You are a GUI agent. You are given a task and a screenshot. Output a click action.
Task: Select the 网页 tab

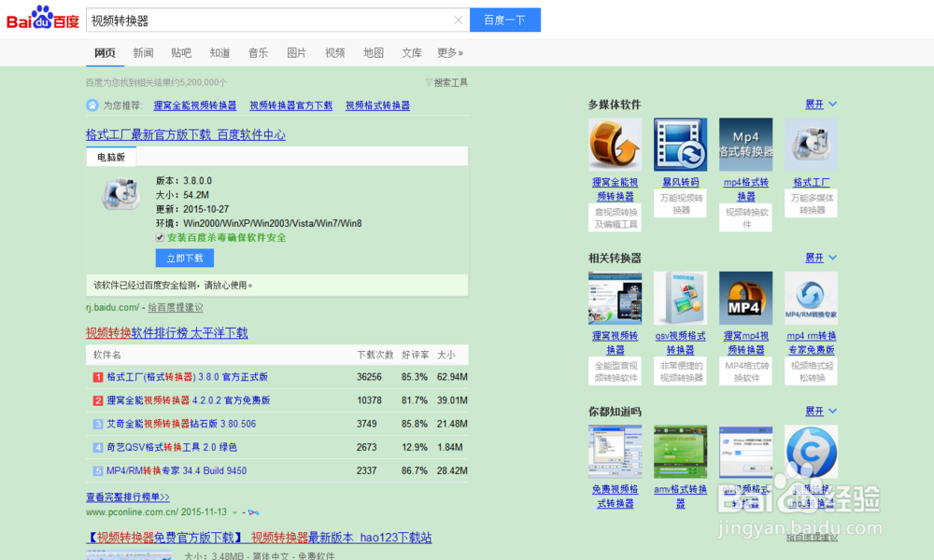pos(105,53)
